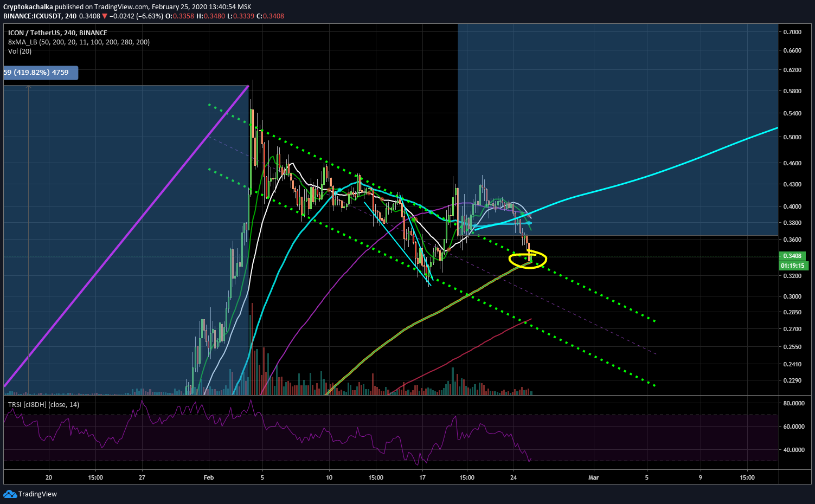
Task: Click the 0.7000 price axis tick
Action: coord(792,32)
